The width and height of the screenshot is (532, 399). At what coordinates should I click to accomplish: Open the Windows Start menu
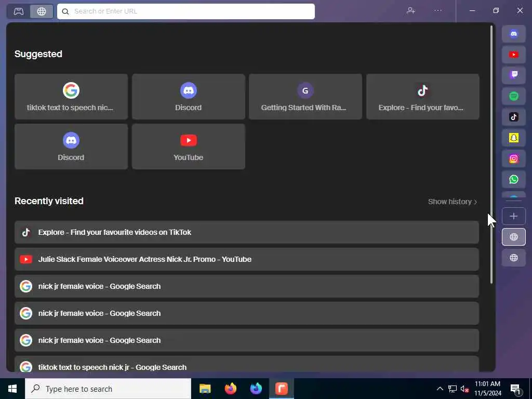(12, 389)
